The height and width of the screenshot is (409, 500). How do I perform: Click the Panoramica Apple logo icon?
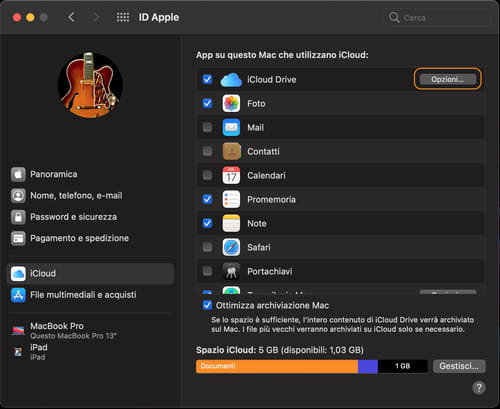point(18,174)
